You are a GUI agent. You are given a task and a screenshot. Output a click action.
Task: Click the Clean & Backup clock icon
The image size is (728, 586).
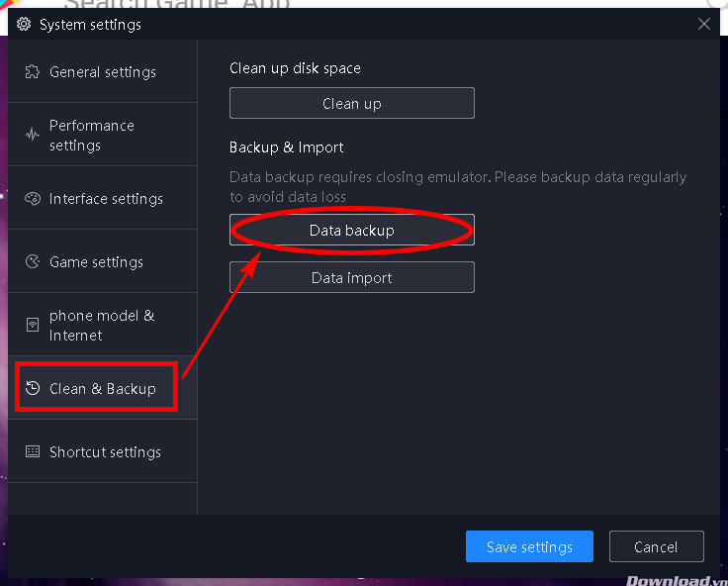pos(33,389)
